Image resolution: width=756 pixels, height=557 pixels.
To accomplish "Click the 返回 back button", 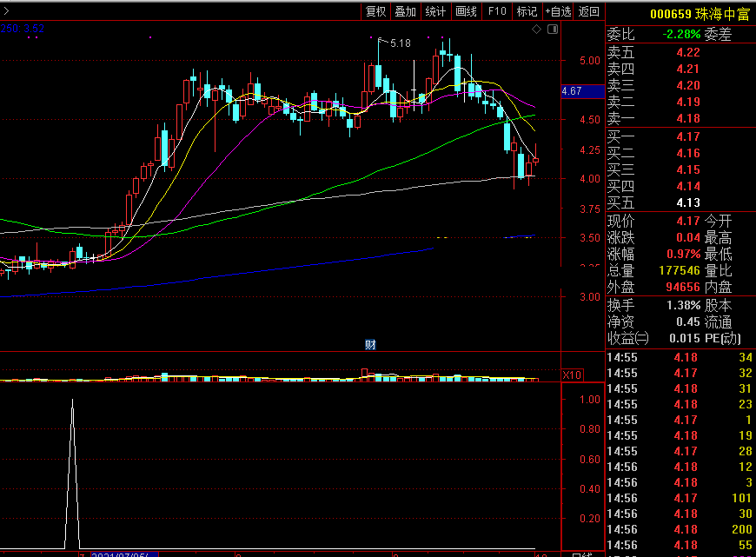I will [x=588, y=11].
